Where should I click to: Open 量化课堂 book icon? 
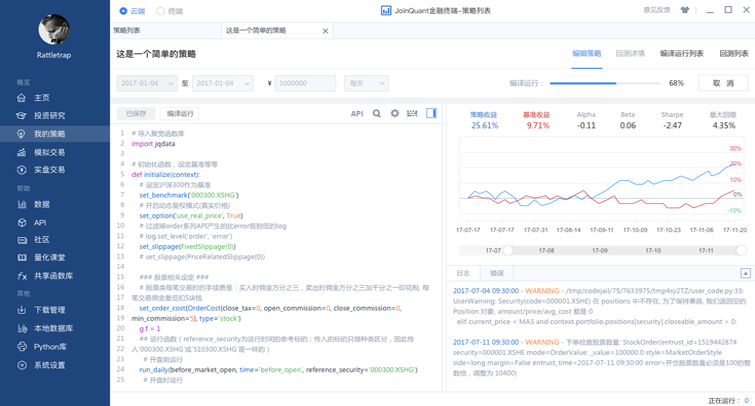coord(21,258)
